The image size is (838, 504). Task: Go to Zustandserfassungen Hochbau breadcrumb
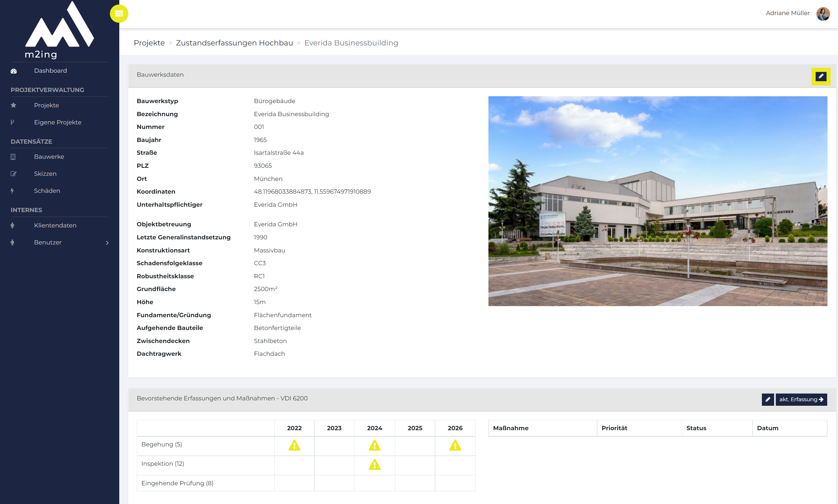point(234,43)
